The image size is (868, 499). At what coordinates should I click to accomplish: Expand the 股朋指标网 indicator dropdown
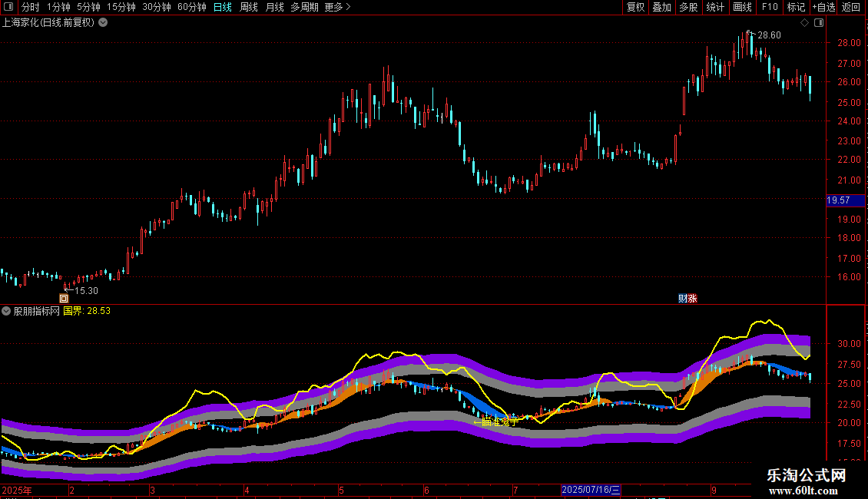click(x=6, y=311)
